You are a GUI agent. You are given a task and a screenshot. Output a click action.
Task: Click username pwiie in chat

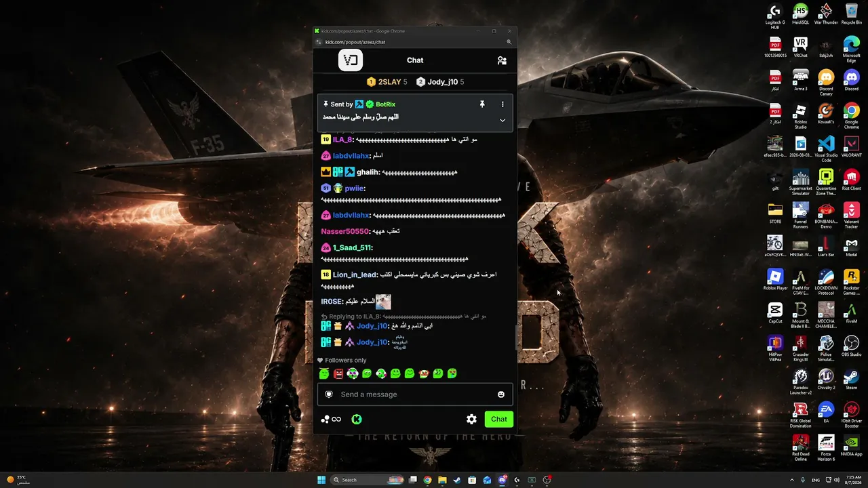(354, 188)
